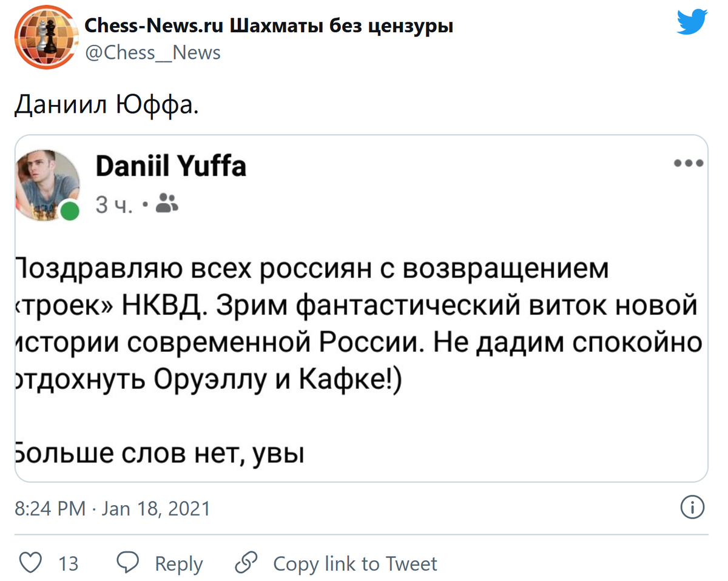Open the three-dot menu on the Facebook post
Viewport: 728px width, 581px height.
[x=688, y=162]
